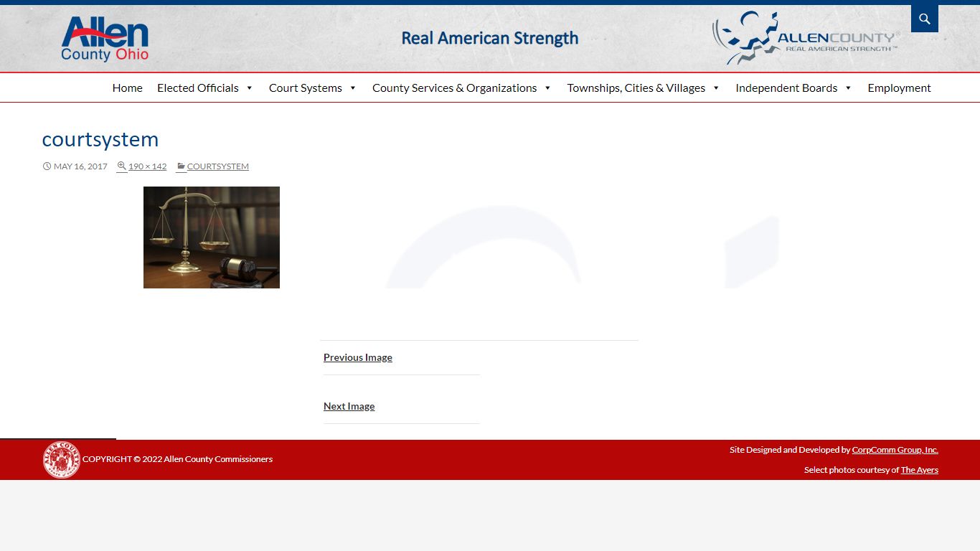The image size is (980, 551).
Task: Open the Previous Image link
Action: [x=358, y=357]
